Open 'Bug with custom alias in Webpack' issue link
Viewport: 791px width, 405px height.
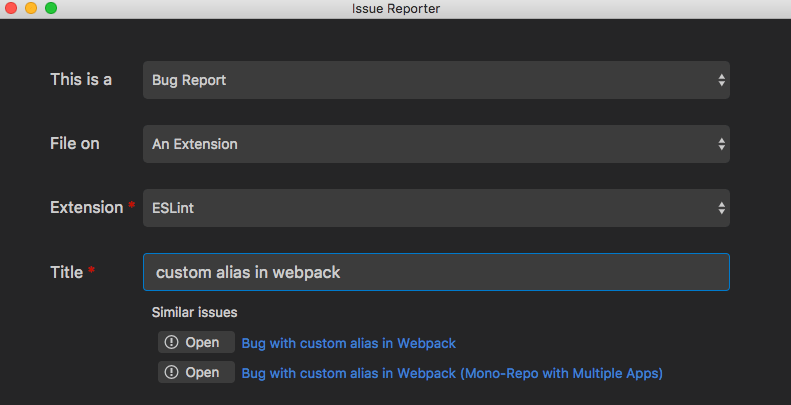tap(348, 343)
